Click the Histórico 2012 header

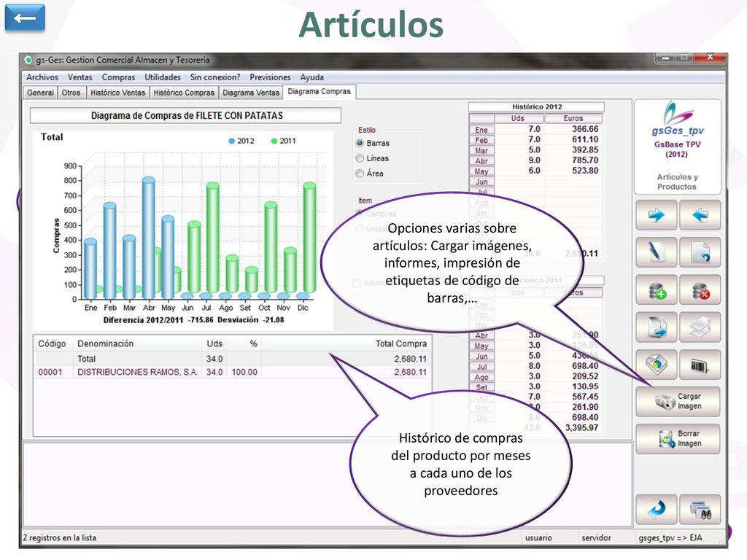pyautogui.click(x=537, y=106)
